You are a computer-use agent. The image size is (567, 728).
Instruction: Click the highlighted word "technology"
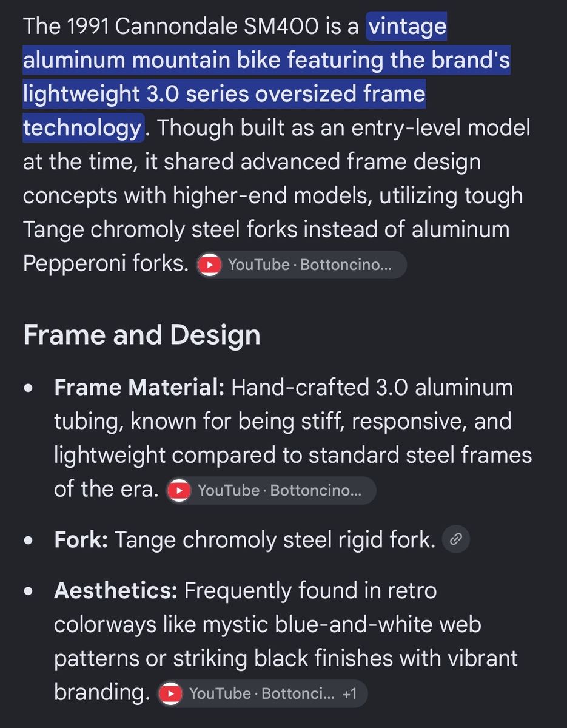point(82,127)
